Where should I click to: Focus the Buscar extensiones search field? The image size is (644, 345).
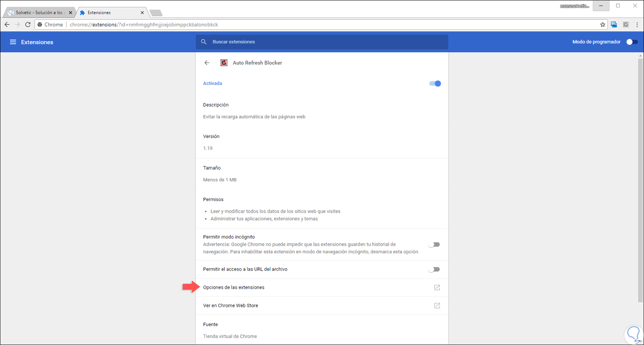coord(322,42)
